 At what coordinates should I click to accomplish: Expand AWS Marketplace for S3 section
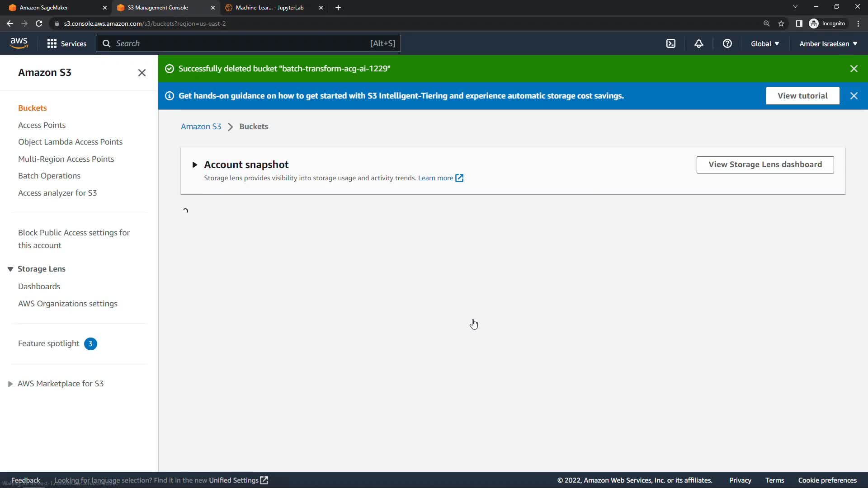10,384
